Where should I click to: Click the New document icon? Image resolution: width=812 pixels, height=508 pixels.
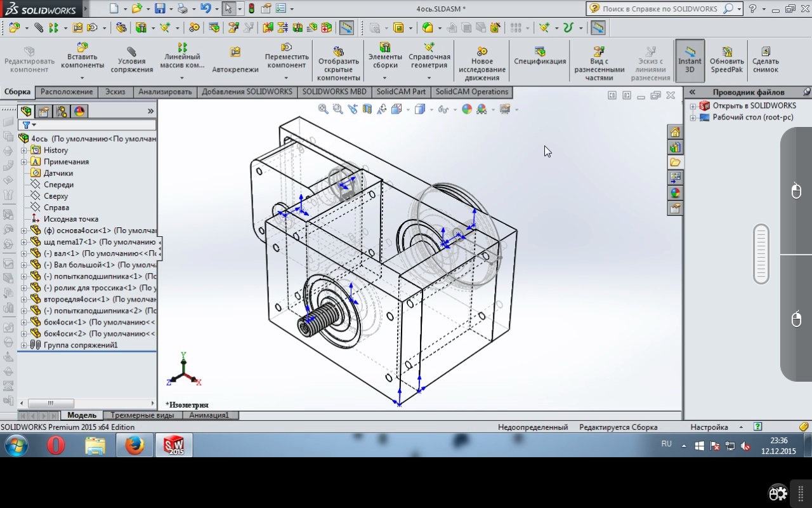click(x=114, y=9)
